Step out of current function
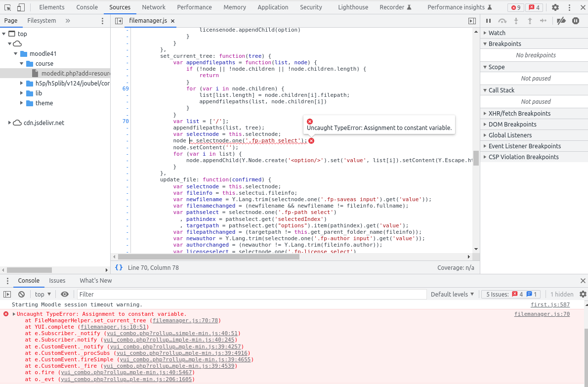The width and height of the screenshot is (588, 387). coord(530,21)
